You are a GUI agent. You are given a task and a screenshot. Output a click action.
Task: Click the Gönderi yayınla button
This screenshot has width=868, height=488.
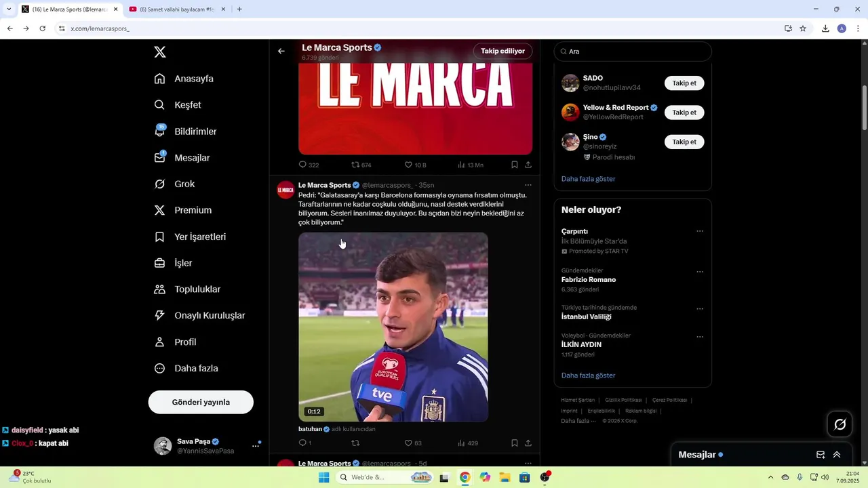click(201, 402)
